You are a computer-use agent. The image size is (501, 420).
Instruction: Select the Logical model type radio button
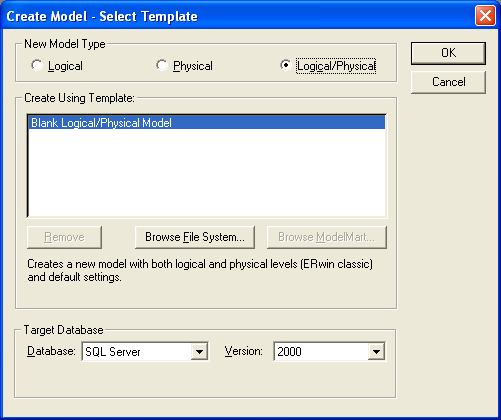pyautogui.click(x=37, y=65)
